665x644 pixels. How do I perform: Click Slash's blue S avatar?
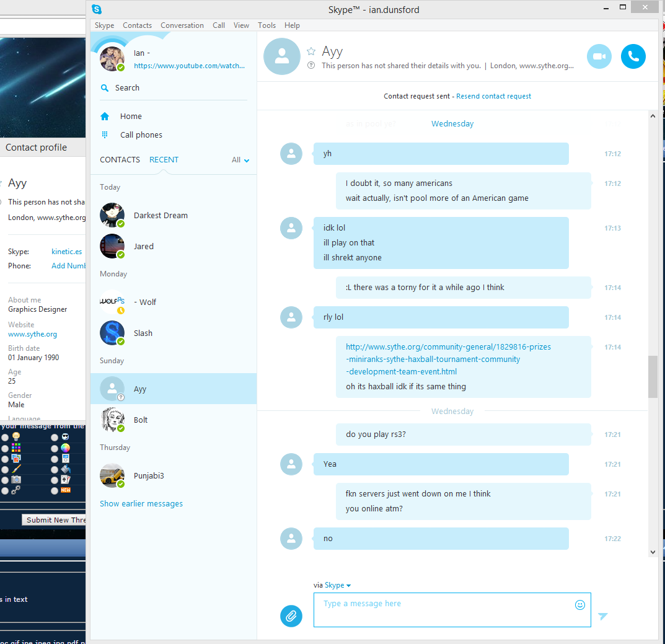pyautogui.click(x=112, y=333)
